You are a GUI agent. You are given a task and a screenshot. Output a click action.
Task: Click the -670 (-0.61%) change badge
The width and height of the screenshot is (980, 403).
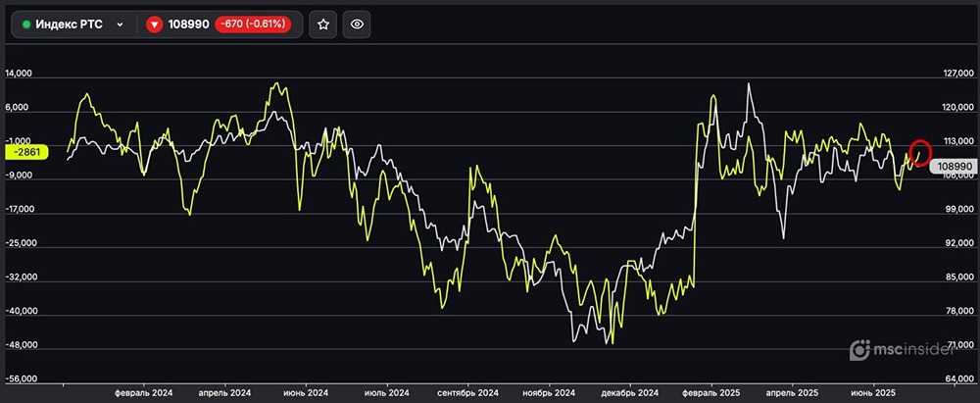[251, 25]
